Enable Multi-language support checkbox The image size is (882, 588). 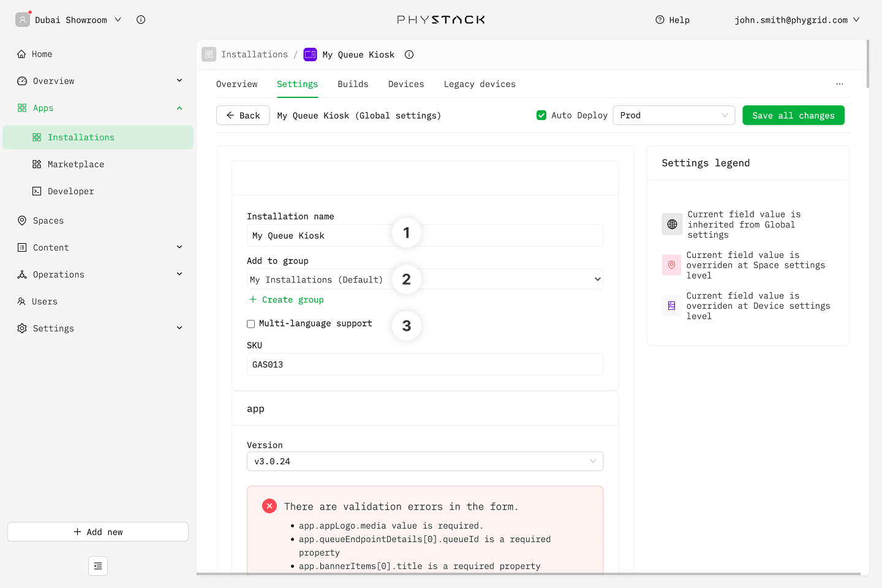point(251,324)
